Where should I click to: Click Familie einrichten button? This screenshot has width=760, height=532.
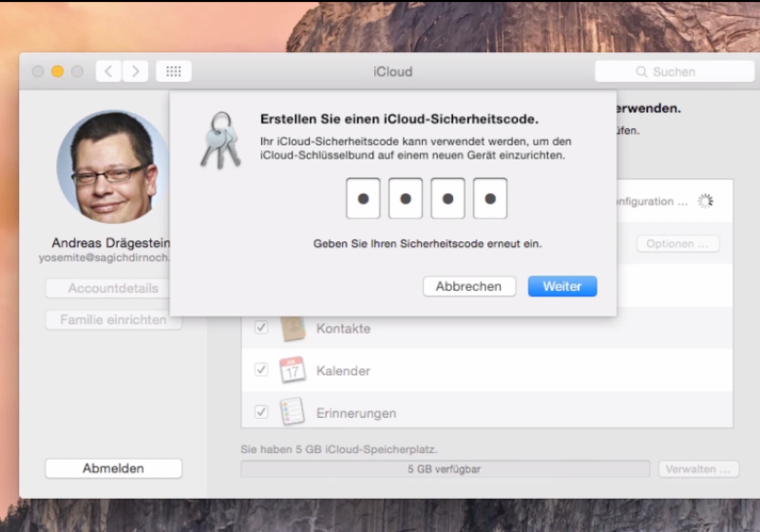point(113,320)
